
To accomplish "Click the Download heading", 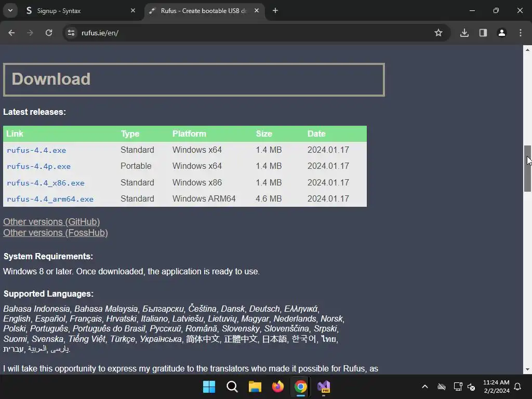I will (x=51, y=79).
